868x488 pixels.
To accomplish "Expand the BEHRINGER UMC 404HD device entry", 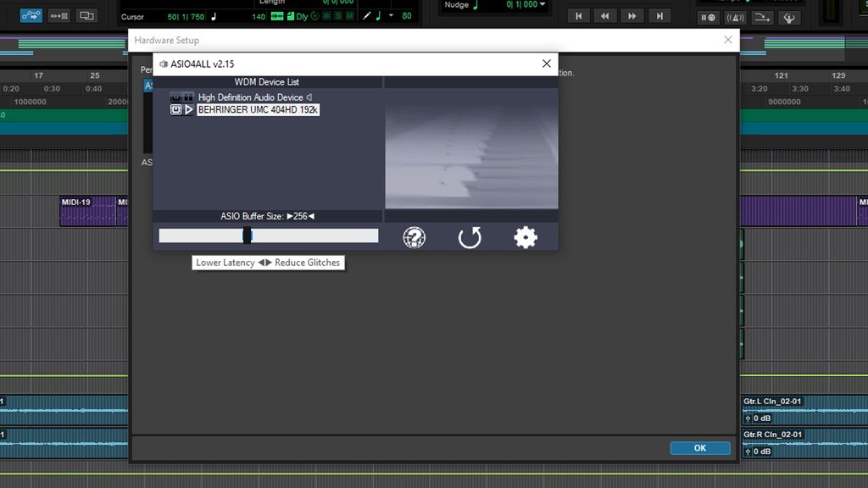I will (x=189, y=109).
